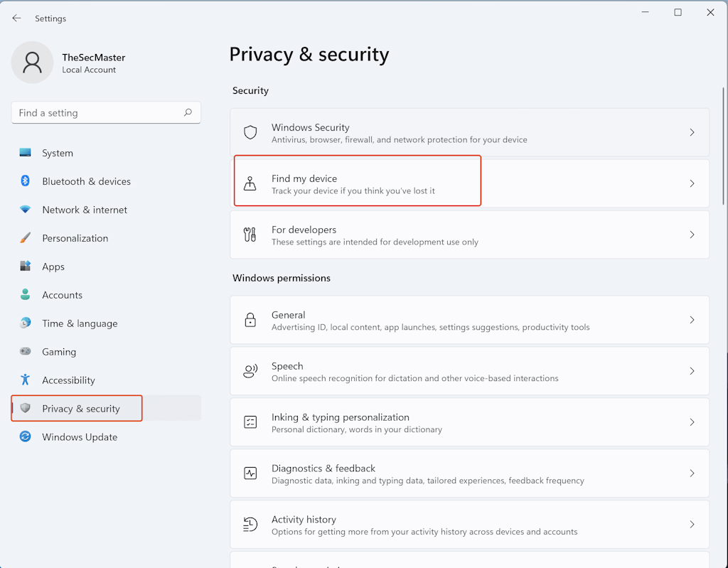
Task: Open Activity history options
Action: (469, 525)
